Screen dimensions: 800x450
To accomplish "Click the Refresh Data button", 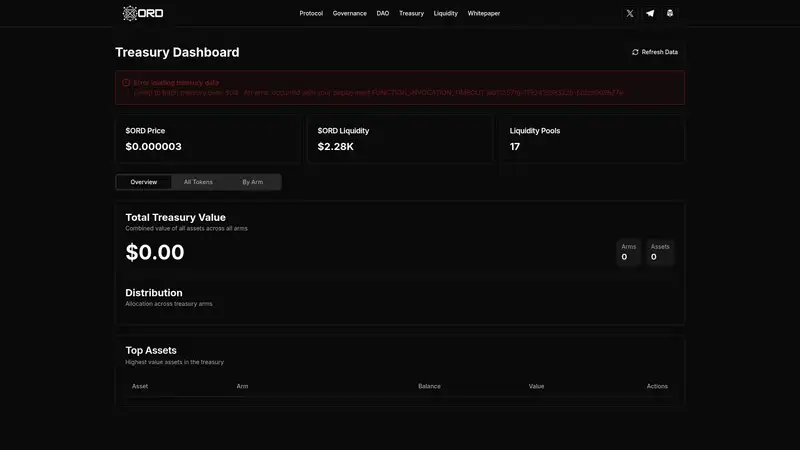I will [x=655, y=52].
